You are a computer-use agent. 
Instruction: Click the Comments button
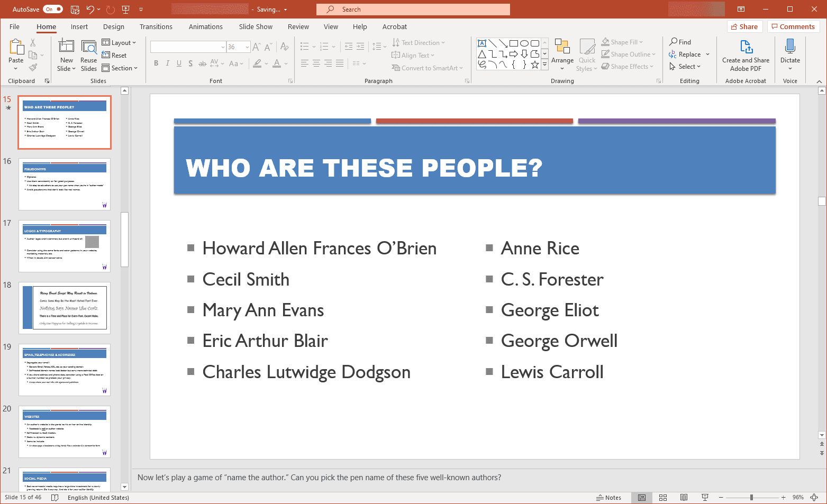pos(793,26)
